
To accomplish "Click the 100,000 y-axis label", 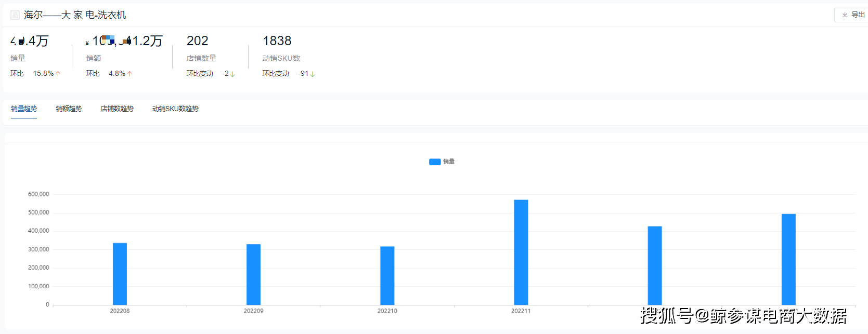I will pyautogui.click(x=38, y=286).
